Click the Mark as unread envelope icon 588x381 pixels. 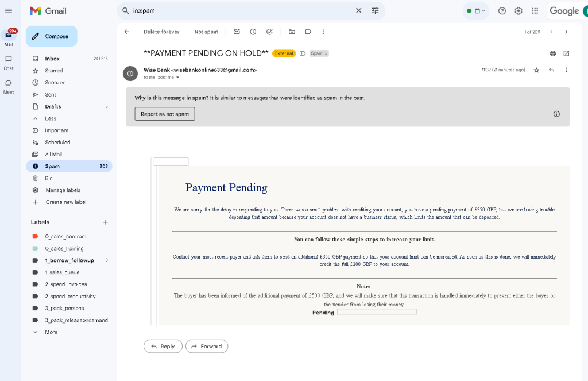237,32
